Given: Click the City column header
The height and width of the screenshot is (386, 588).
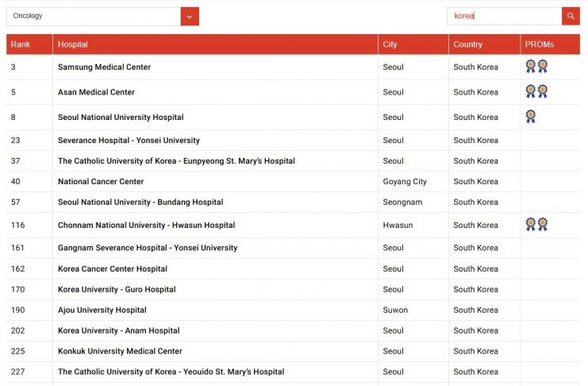Looking at the screenshot, I should pyautogui.click(x=390, y=44).
